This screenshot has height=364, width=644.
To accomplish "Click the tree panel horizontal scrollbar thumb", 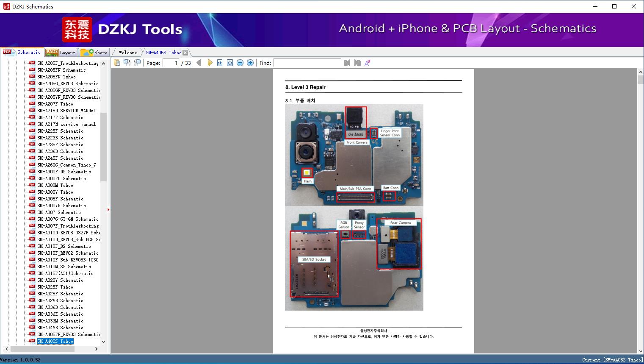I will [x=42, y=349].
